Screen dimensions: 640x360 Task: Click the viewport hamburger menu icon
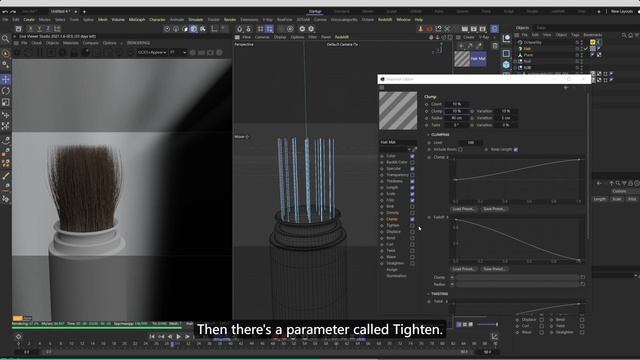(237, 37)
